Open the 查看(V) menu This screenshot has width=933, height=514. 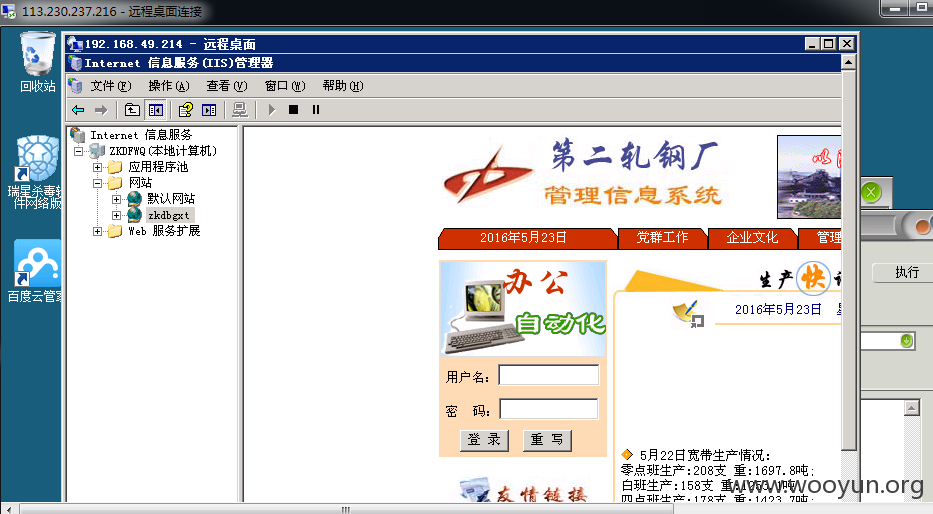coord(227,86)
